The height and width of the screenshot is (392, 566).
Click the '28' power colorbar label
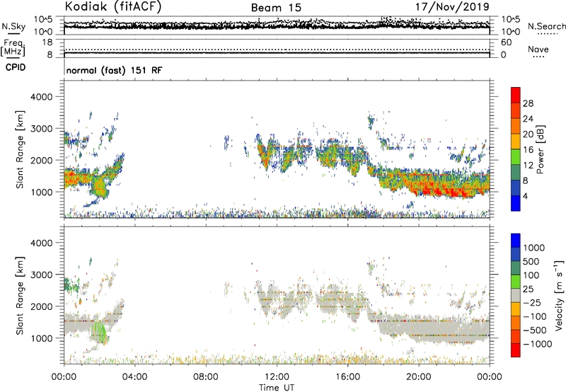[x=528, y=103]
